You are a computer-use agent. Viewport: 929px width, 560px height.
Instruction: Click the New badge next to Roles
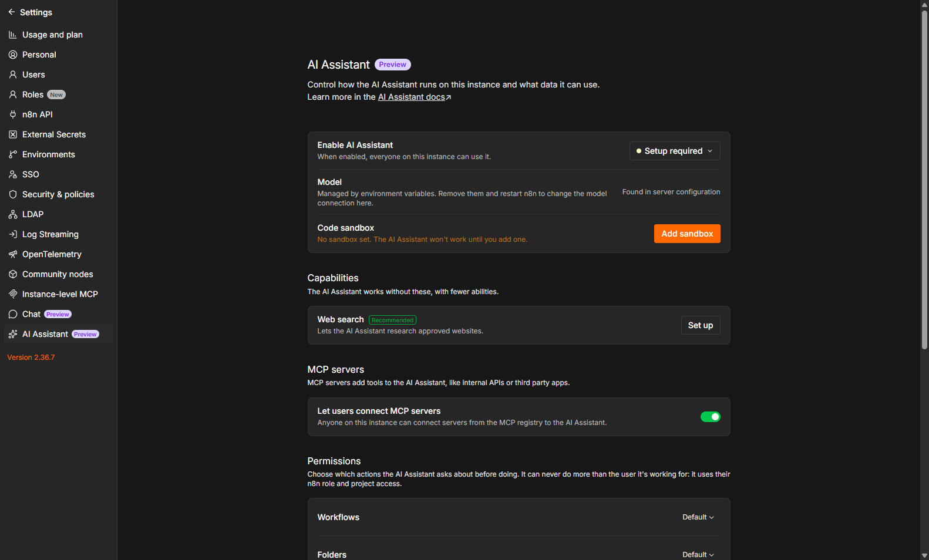[56, 95]
